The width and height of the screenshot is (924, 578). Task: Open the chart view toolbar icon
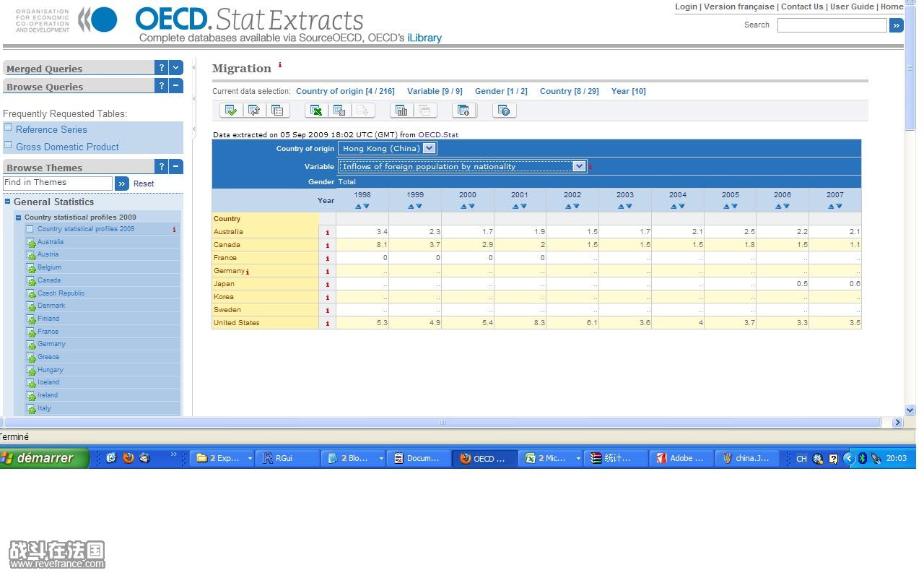[401, 111]
